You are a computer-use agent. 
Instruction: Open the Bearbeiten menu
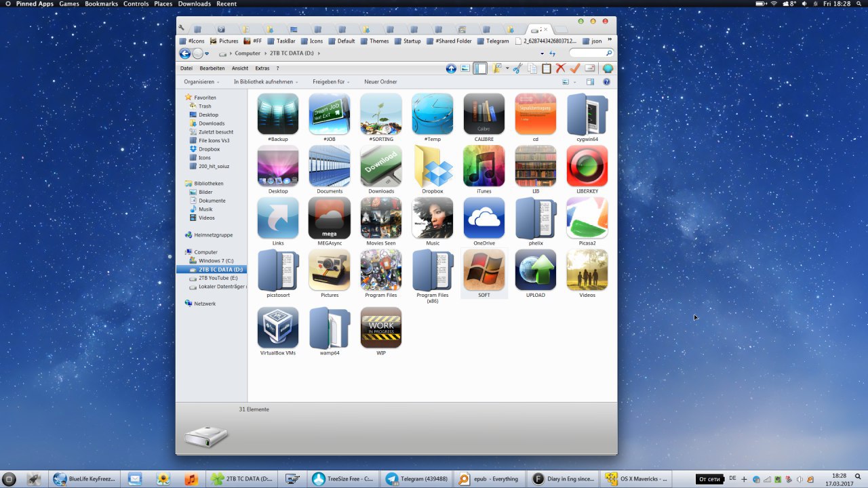pyautogui.click(x=212, y=68)
